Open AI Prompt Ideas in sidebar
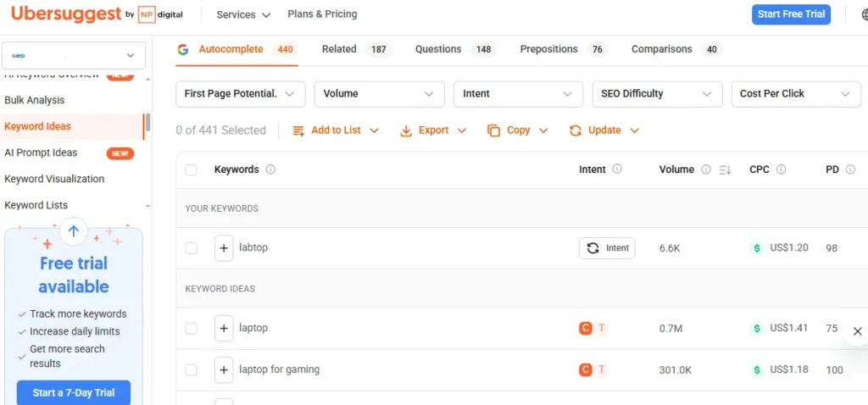Screen dimensions: 868x405 pos(41,153)
